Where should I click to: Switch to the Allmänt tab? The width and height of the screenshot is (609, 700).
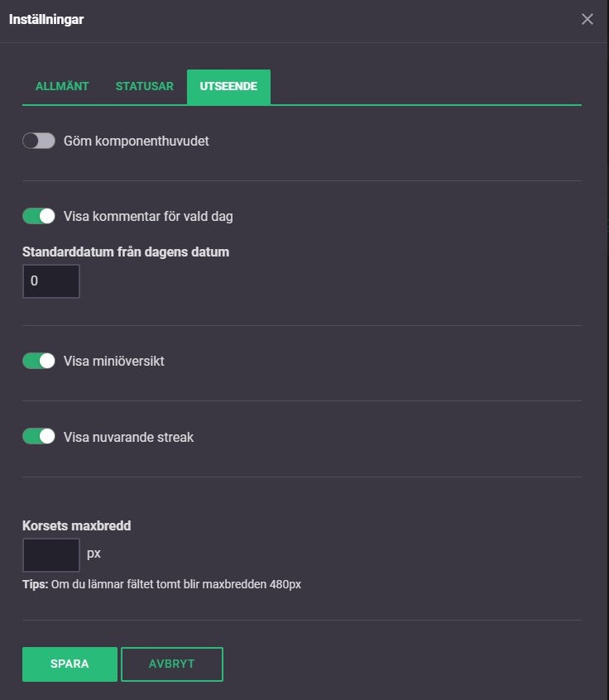pyautogui.click(x=62, y=86)
